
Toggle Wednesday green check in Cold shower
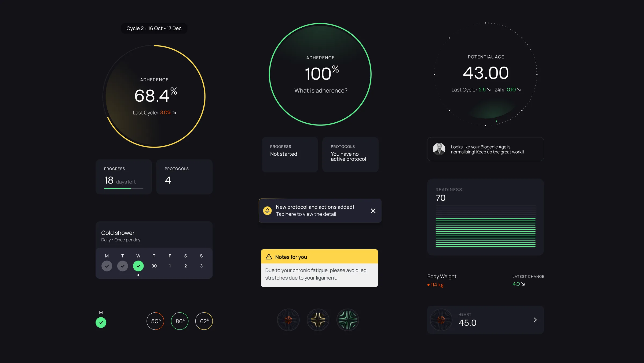[138, 266]
